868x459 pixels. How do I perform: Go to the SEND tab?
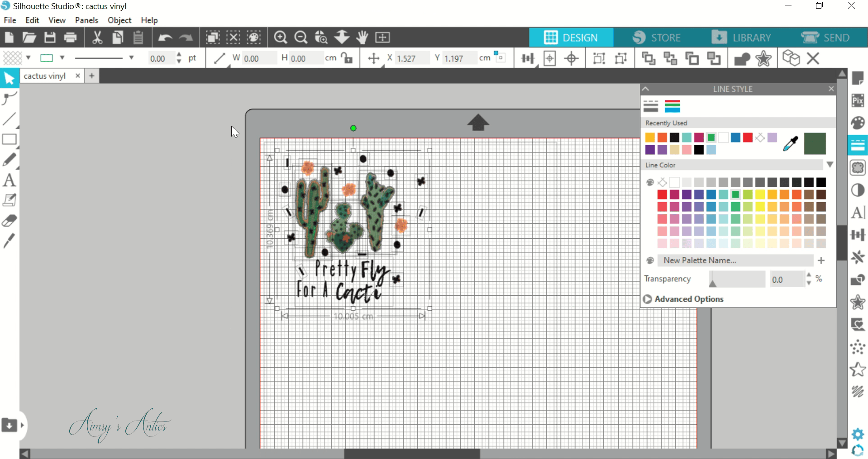[x=825, y=38]
